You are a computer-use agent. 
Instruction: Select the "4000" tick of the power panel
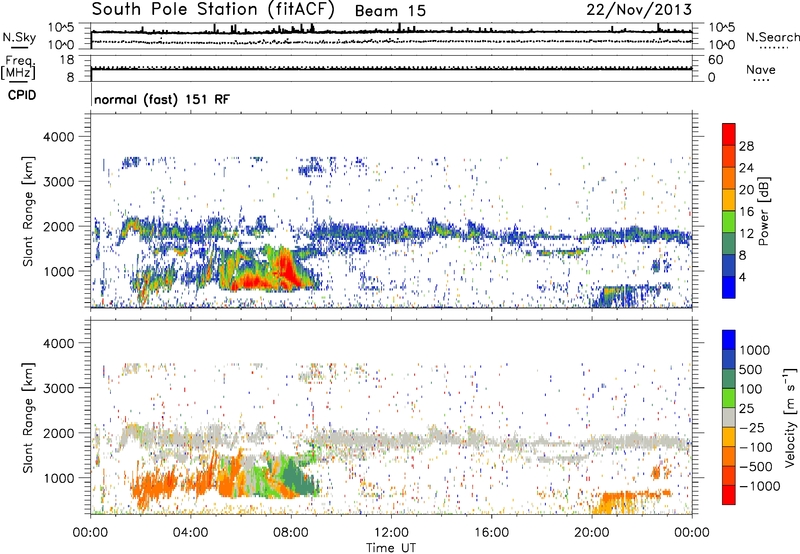(58, 137)
